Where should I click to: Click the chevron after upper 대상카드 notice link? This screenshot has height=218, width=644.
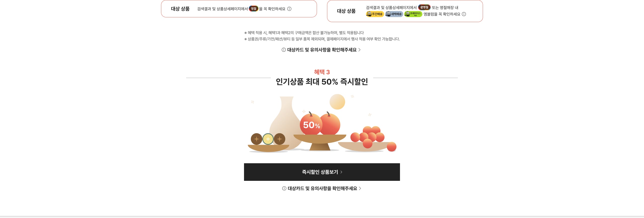(x=359, y=50)
